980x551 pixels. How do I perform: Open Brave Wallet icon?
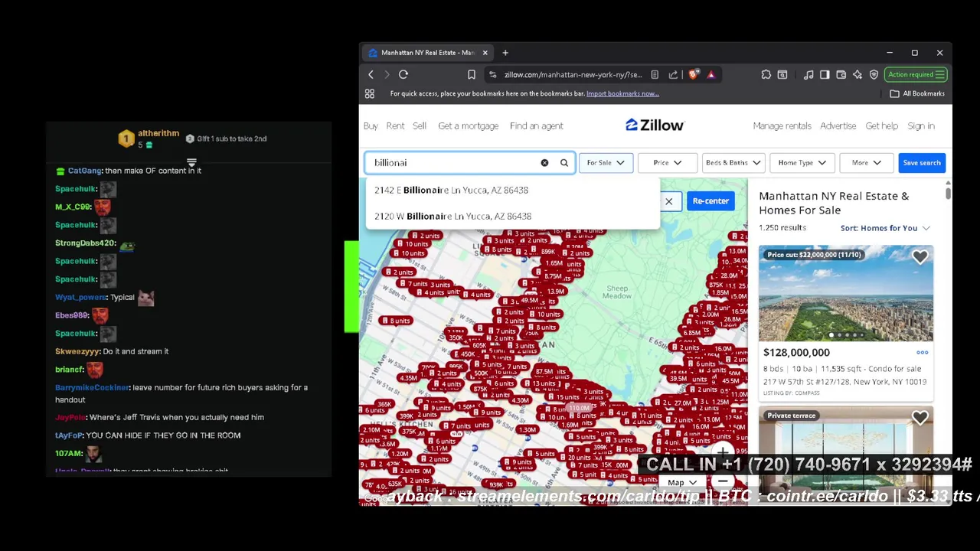841,74
